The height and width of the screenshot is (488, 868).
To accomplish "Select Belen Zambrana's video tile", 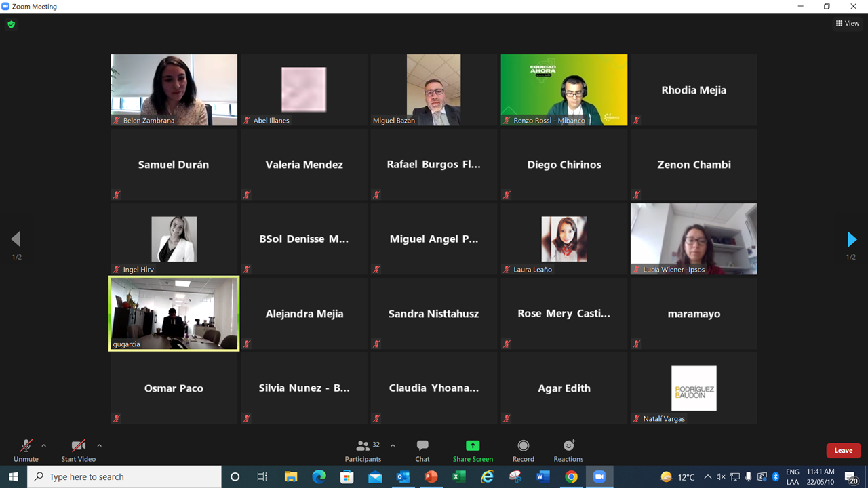I will pyautogui.click(x=174, y=89).
